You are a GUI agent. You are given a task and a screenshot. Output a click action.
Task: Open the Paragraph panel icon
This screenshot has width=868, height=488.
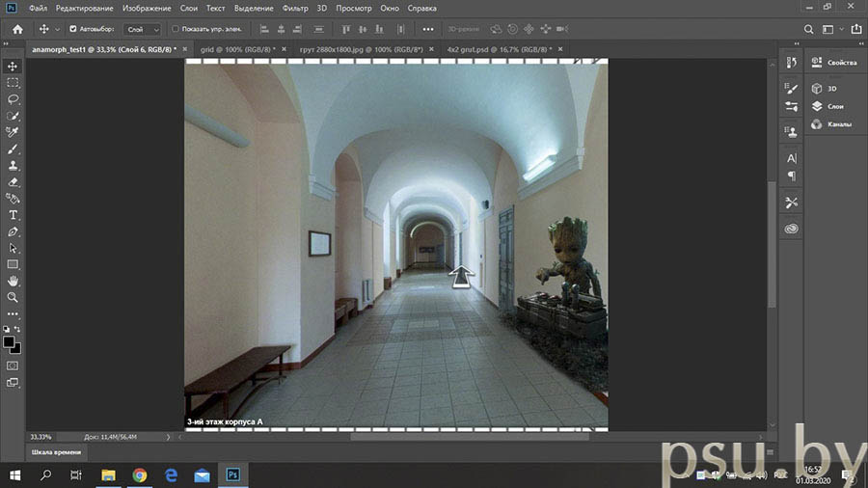(x=791, y=176)
